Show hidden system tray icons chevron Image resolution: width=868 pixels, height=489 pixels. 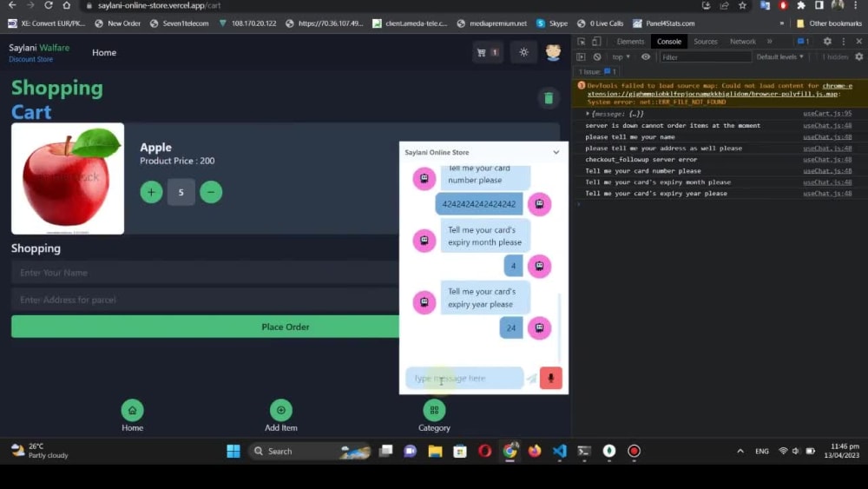(x=740, y=452)
